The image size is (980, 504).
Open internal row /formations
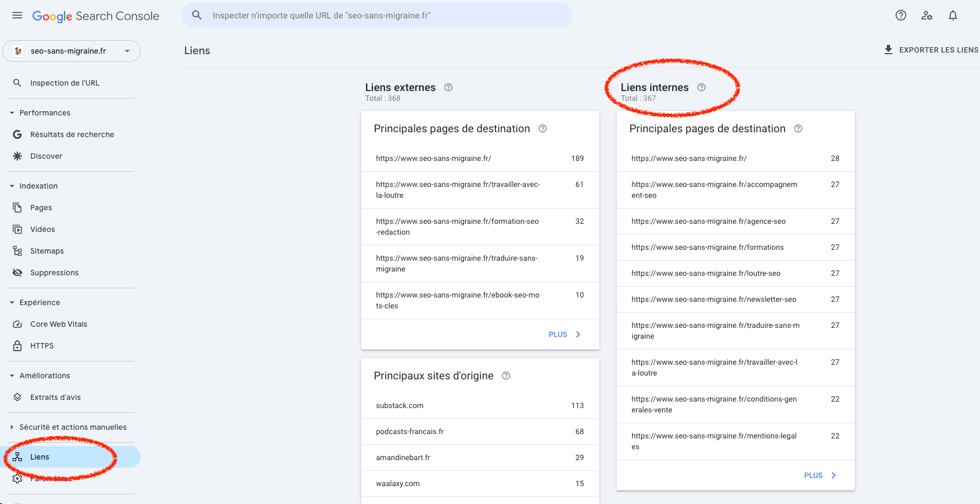(736, 247)
